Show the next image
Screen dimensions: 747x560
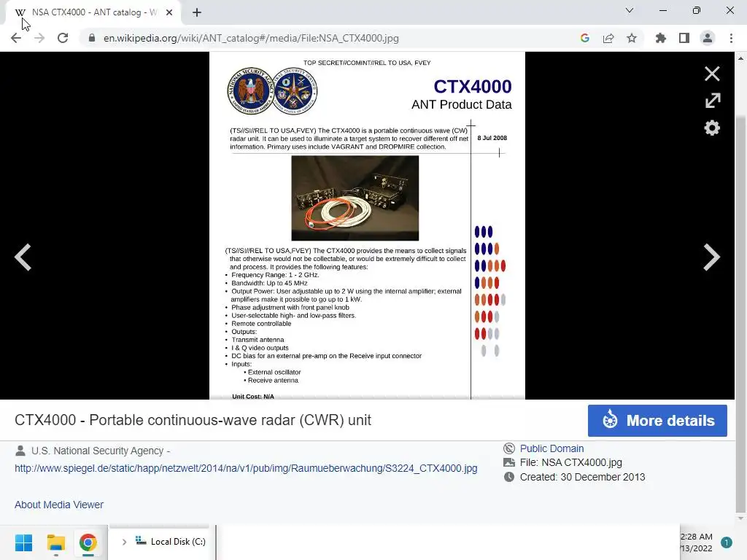[x=711, y=257]
